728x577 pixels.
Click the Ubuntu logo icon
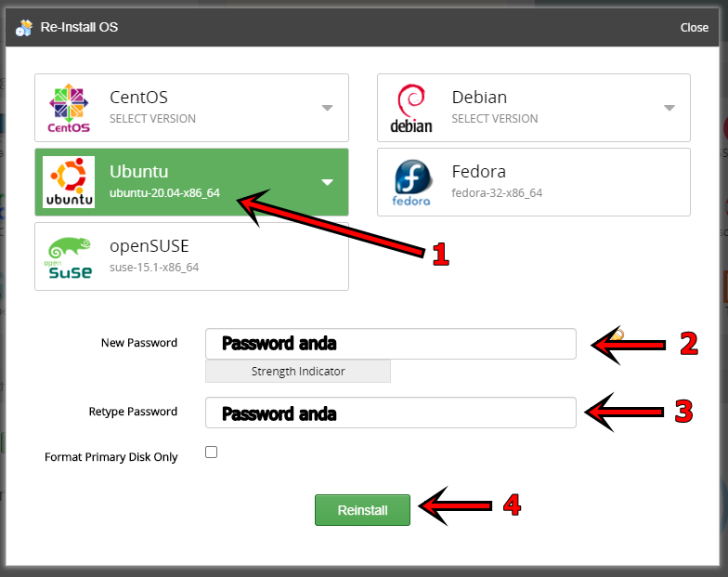point(70,182)
